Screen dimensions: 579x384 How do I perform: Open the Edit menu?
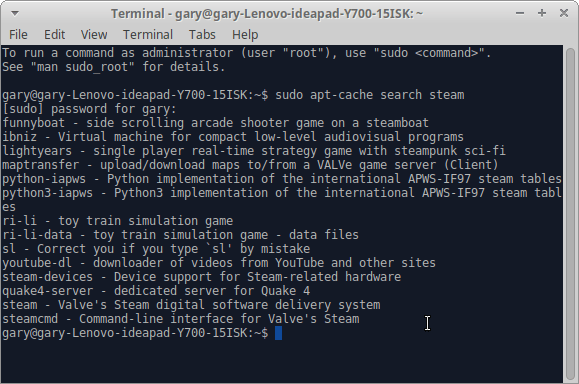coord(54,35)
